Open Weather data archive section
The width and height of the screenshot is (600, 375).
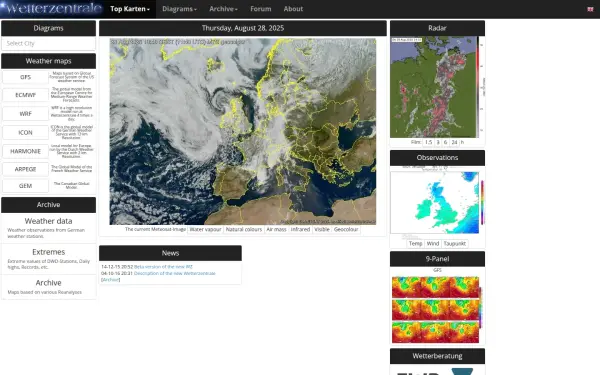(x=48, y=221)
